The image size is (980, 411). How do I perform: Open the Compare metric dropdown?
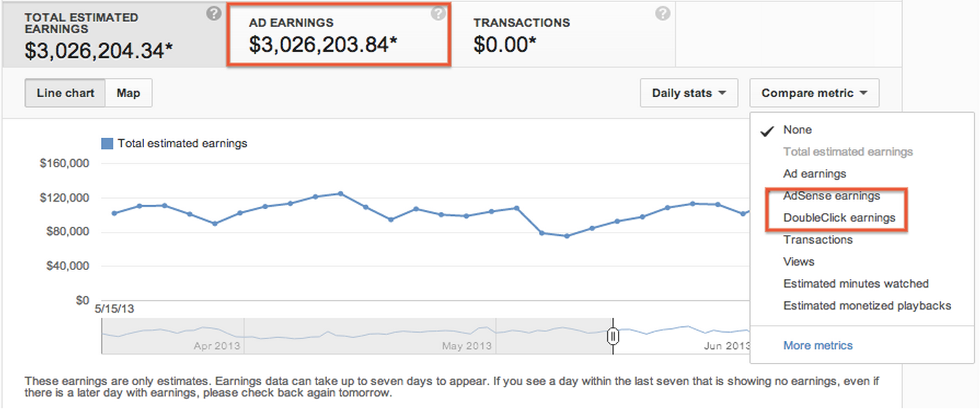[x=813, y=93]
